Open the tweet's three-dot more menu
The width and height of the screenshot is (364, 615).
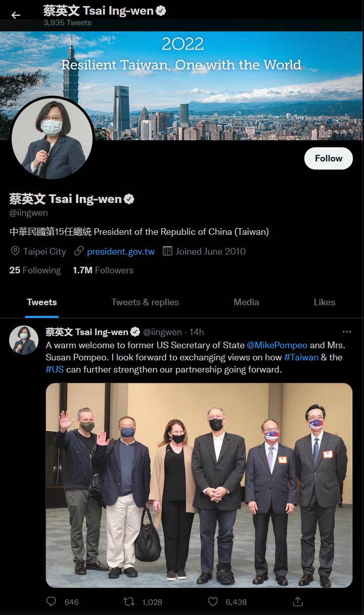coord(347,332)
